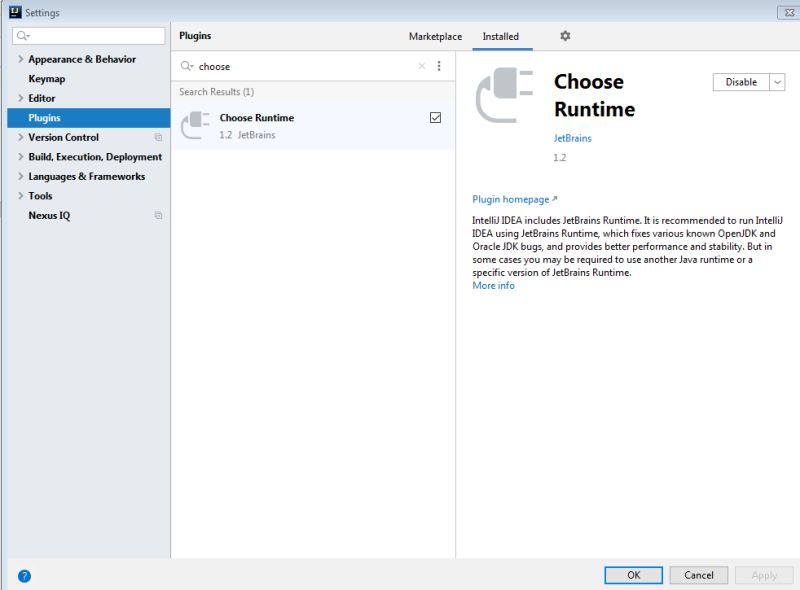Open the plugins gear settings menu
The height and width of the screenshot is (590, 800).
click(565, 36)
